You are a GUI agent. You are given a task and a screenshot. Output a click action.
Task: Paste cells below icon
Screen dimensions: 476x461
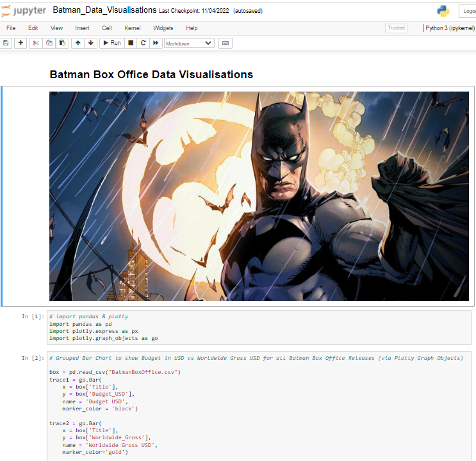[x=63, y=43]
